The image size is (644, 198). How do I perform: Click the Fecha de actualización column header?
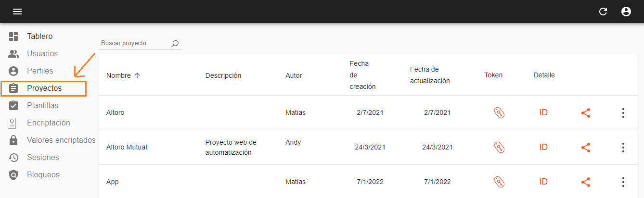click(430, 75)
